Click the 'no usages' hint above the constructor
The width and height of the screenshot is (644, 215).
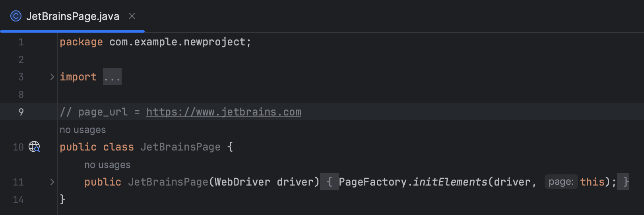pos(107,165)
